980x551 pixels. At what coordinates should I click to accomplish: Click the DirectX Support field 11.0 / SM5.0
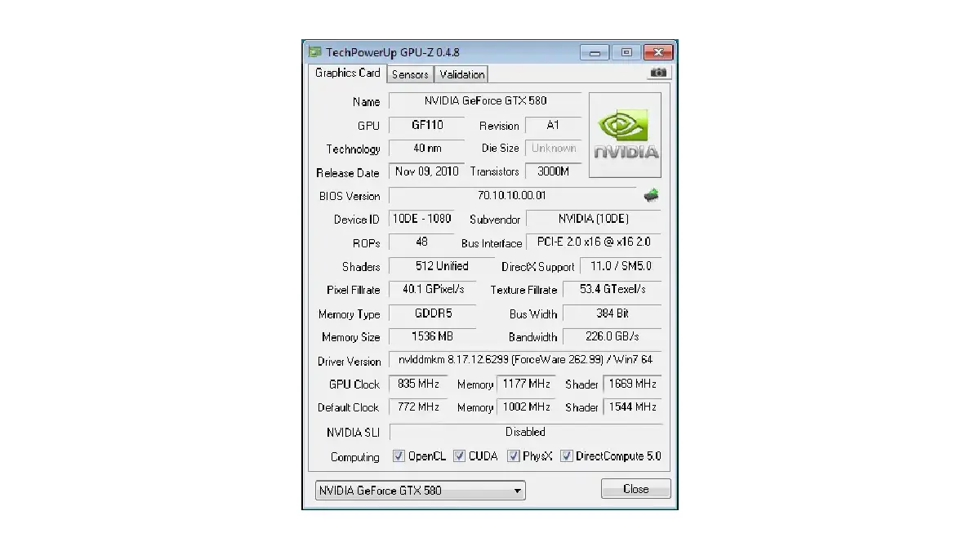(621, 266)
